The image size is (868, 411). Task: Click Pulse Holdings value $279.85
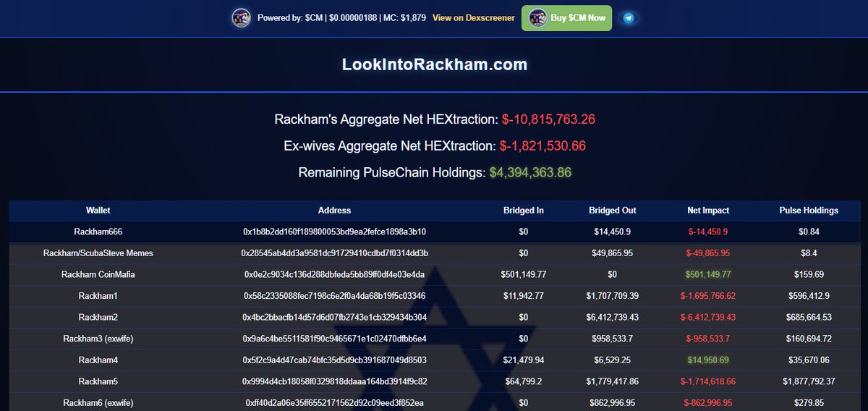[x=809, y=403]
